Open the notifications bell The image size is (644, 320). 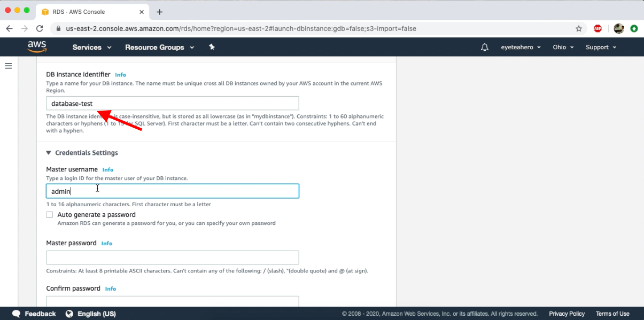pos(485,47)
